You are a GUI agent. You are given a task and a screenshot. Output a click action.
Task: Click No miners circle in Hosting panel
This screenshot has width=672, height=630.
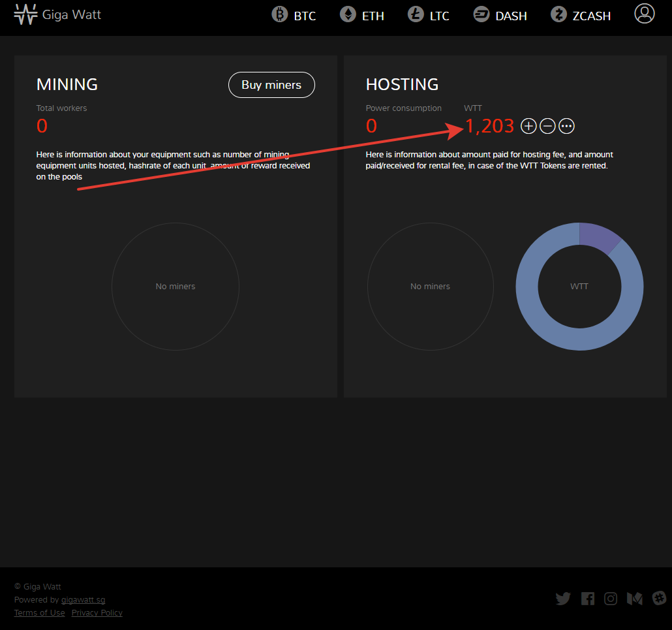coord(431,287)
